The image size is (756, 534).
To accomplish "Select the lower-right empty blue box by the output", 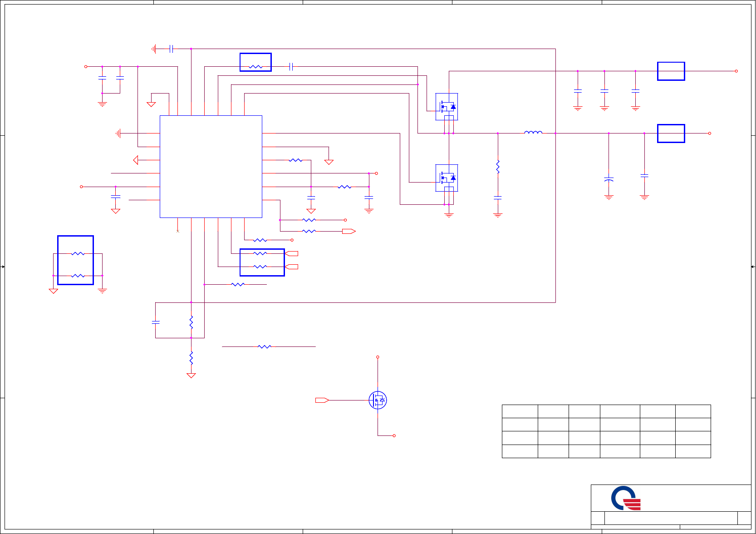I will point(671,133).
